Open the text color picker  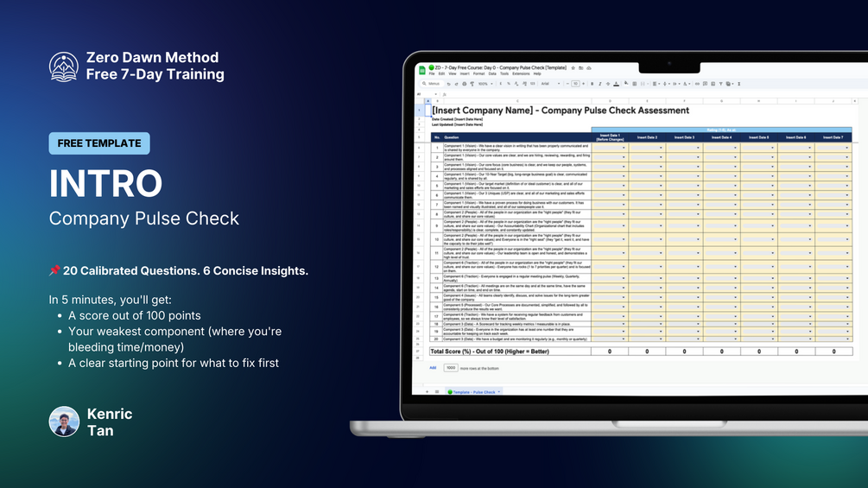(616, 84)
